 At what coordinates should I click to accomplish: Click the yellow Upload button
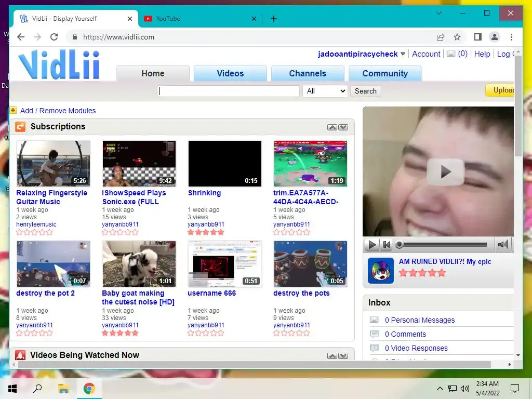[500, 90]
